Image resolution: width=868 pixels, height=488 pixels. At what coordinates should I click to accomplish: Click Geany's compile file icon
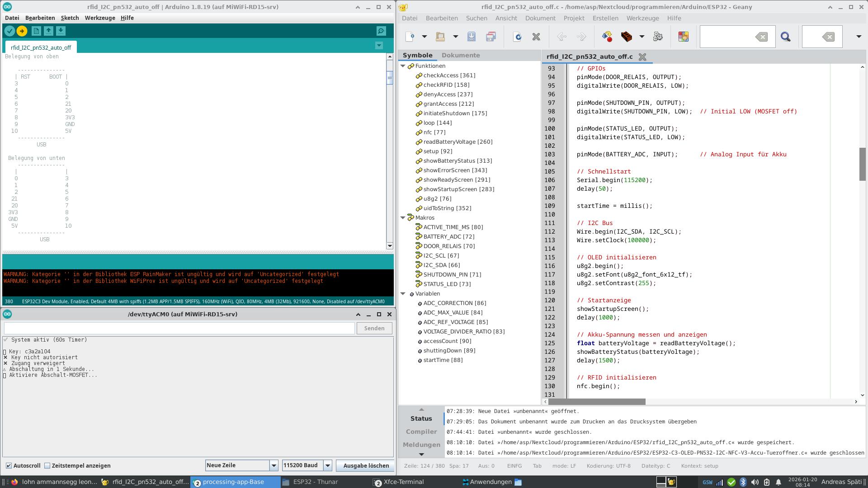(607, 37)
